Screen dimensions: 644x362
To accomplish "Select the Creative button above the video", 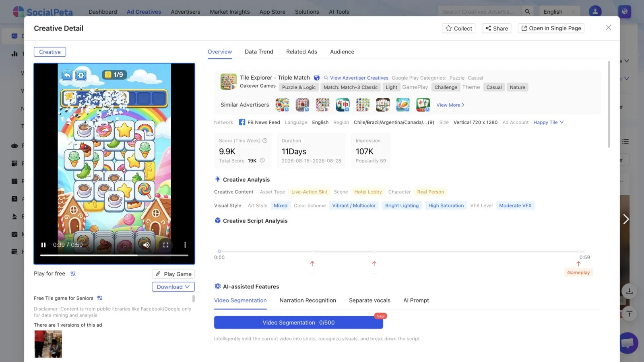I will (50, 52).
